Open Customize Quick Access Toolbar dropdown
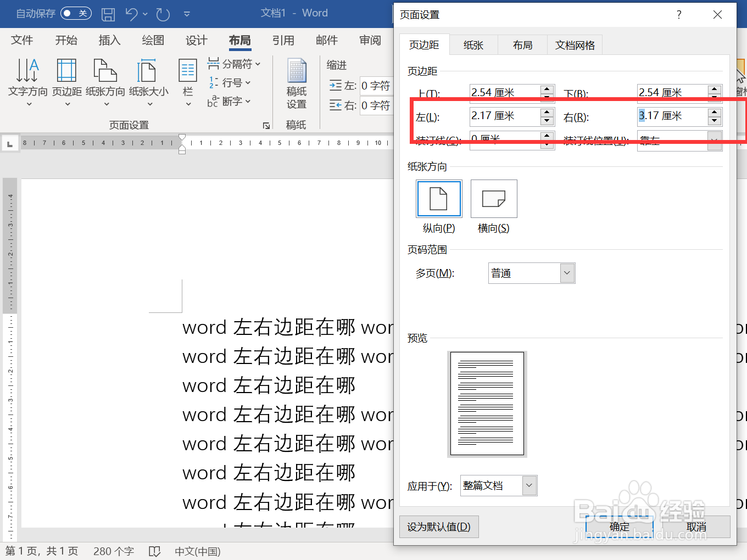The image size is (747, 560). pos(187,14)
